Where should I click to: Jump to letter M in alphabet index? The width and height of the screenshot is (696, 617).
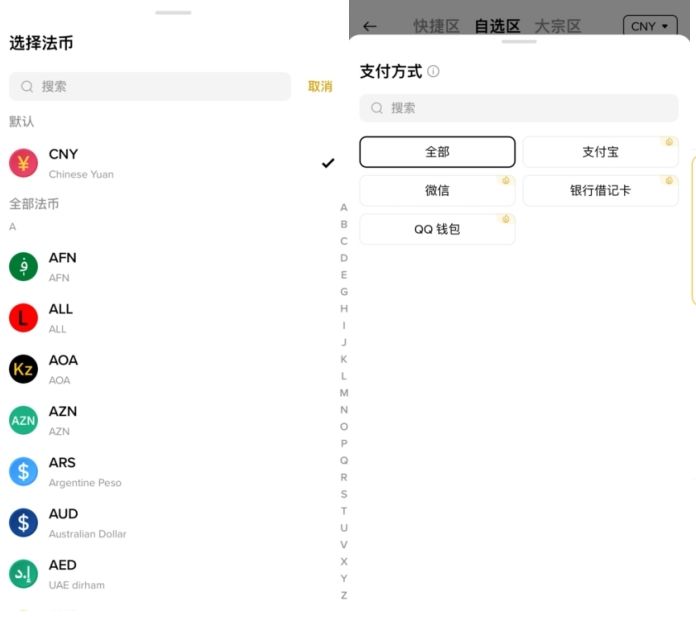(344, 393)
